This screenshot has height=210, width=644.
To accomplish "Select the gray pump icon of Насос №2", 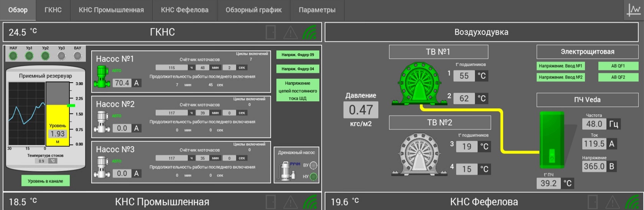I will tap(102, 122).
